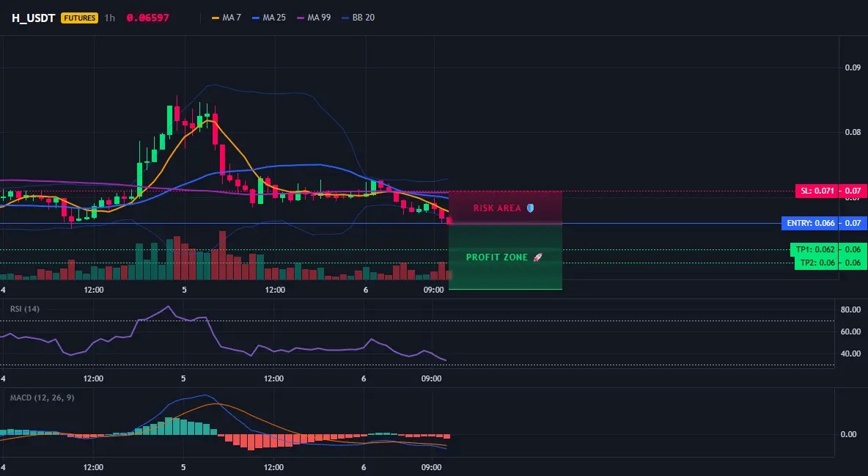Click the 80.00 RSI axis value
Viewport: 868px width, 476px height.
851,310
